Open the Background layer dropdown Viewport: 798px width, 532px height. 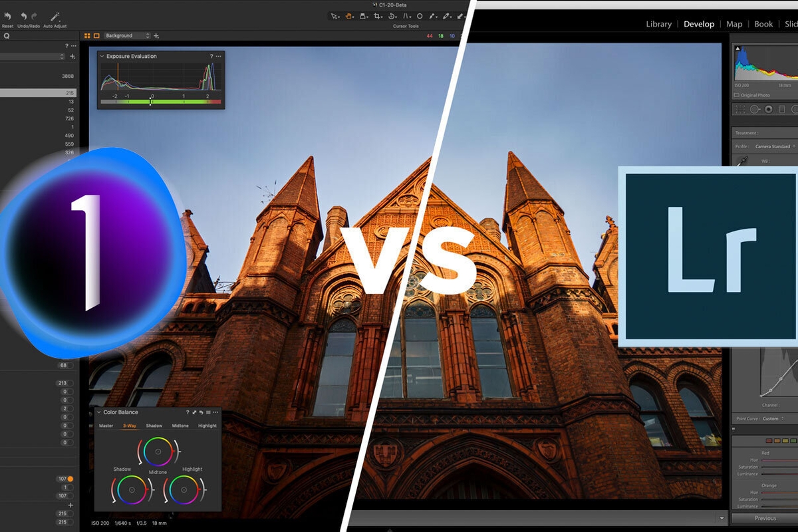point(126,36)
